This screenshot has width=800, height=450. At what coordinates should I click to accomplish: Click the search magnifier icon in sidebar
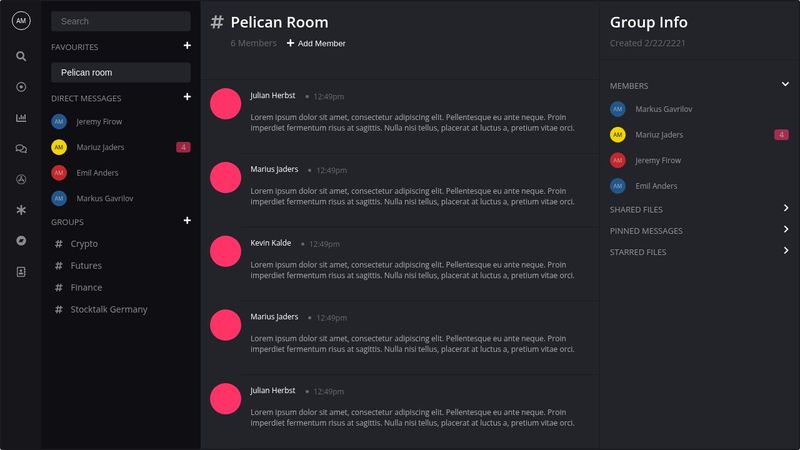(x=21, y=56)
